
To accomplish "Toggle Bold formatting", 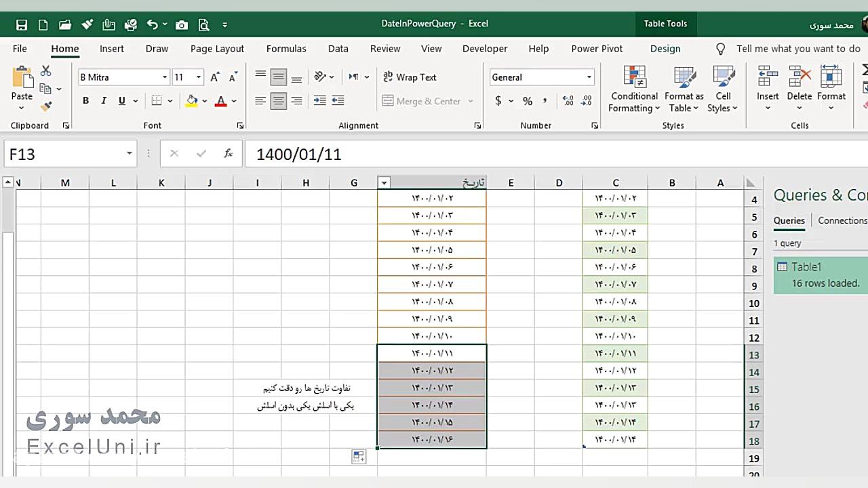I will pos(85,101).
